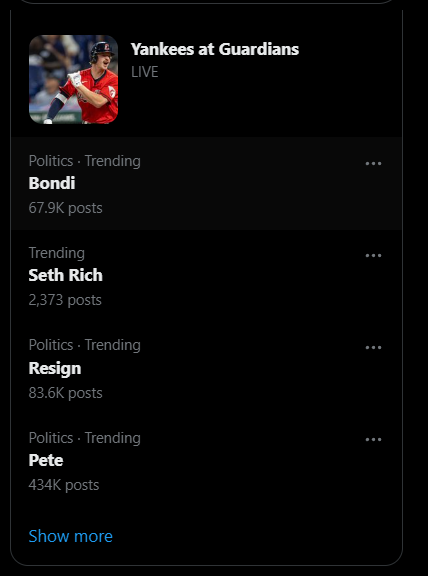Open more options for Seth Rich trend

coord(373,256)
